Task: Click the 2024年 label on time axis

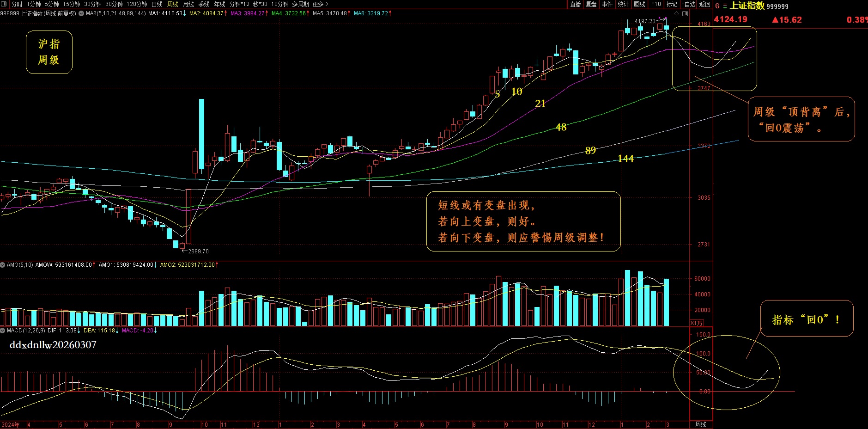Action: [x=11, y=425]
